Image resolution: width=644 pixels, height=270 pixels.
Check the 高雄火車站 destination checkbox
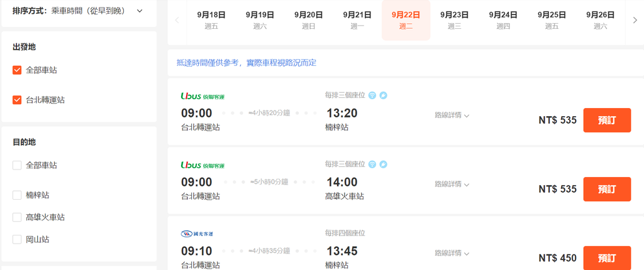[17, 217]
